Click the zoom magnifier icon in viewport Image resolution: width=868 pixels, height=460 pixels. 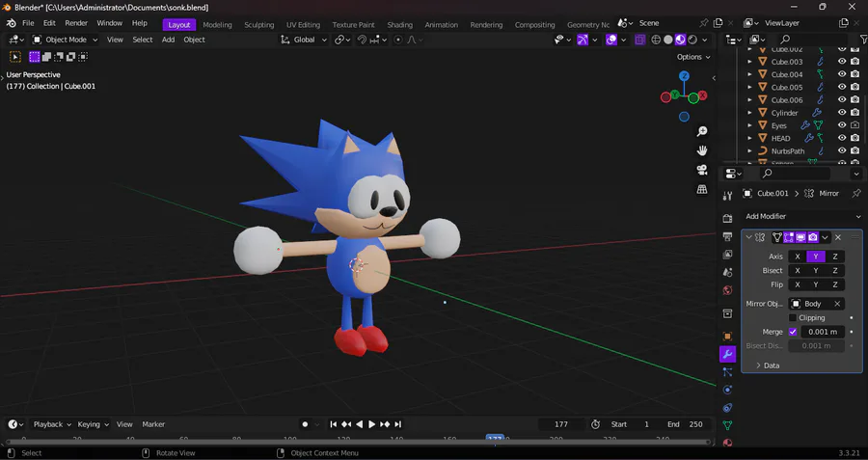(702, 131)
